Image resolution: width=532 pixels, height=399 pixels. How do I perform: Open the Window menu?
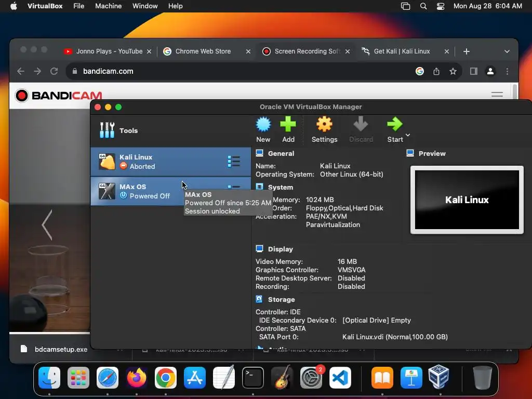(145, 6)
